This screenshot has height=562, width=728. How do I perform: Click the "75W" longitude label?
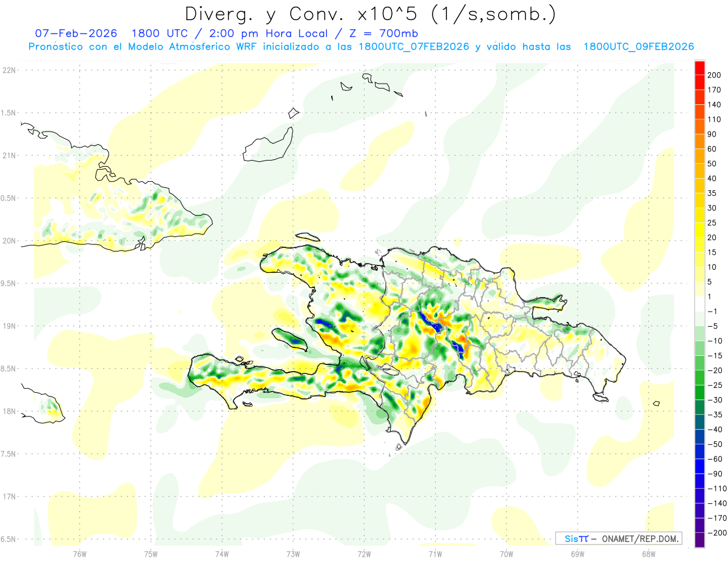pyautogui.click(x=151, y=554)
